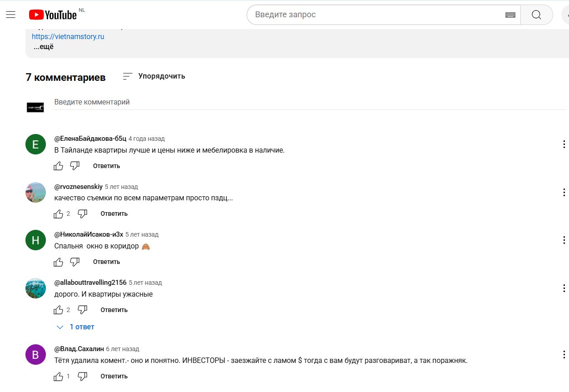569x392 pixels.
Task: Open @rvoznesenskiy's profile avatar
Action: coord(35,193)
